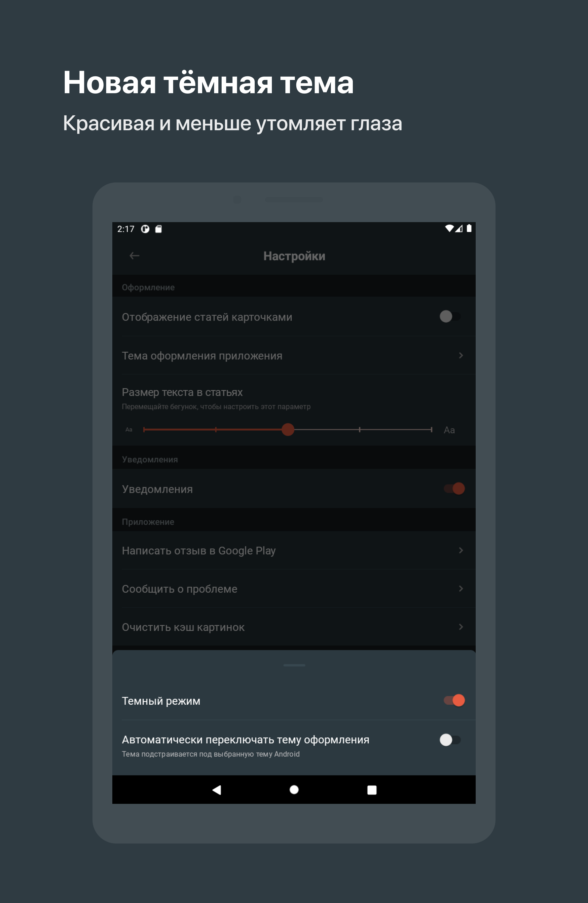
Task: Expand Сообщить о проблеме chevron
Action: point(461,588)
